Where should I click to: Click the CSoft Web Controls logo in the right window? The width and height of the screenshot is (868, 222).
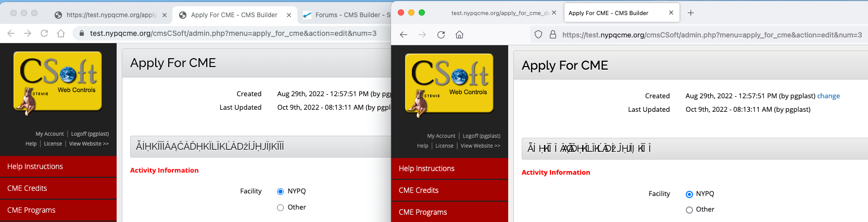tap(449, 84)
